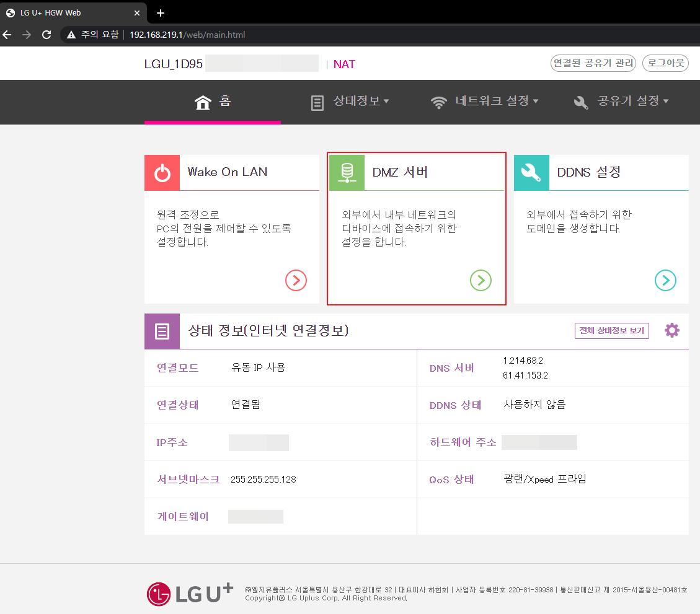Click the home house icon

click(x=203, y=102)
